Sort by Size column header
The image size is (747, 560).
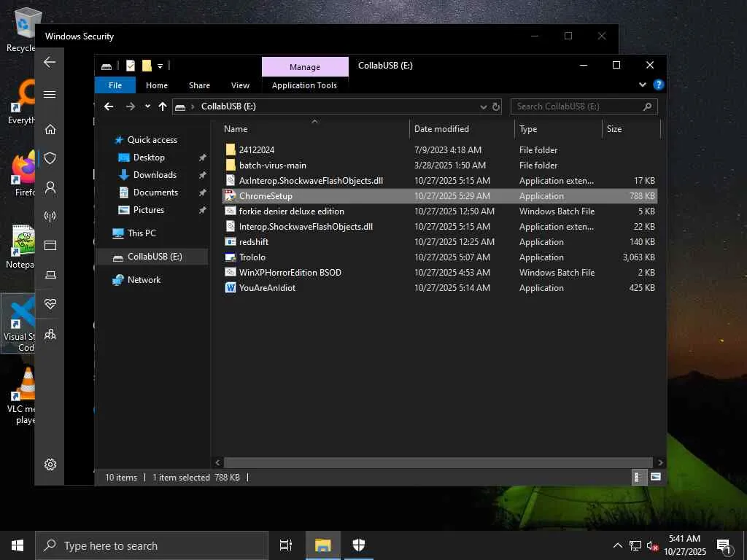tap(631, 129)
